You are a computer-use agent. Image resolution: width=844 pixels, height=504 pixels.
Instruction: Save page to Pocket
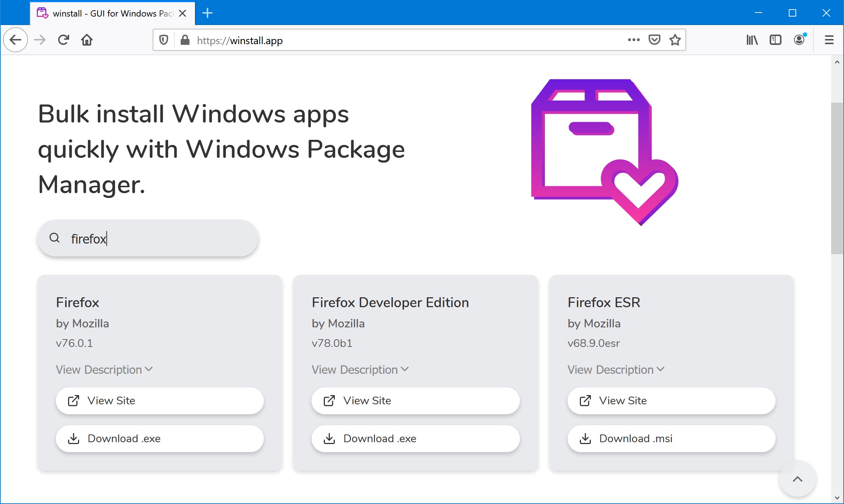pos(655,40)
